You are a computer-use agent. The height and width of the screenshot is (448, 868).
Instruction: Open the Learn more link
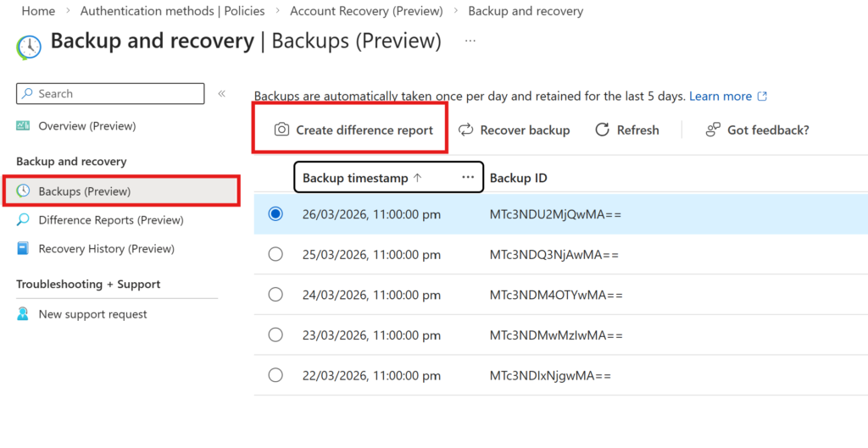click(721, 97)
